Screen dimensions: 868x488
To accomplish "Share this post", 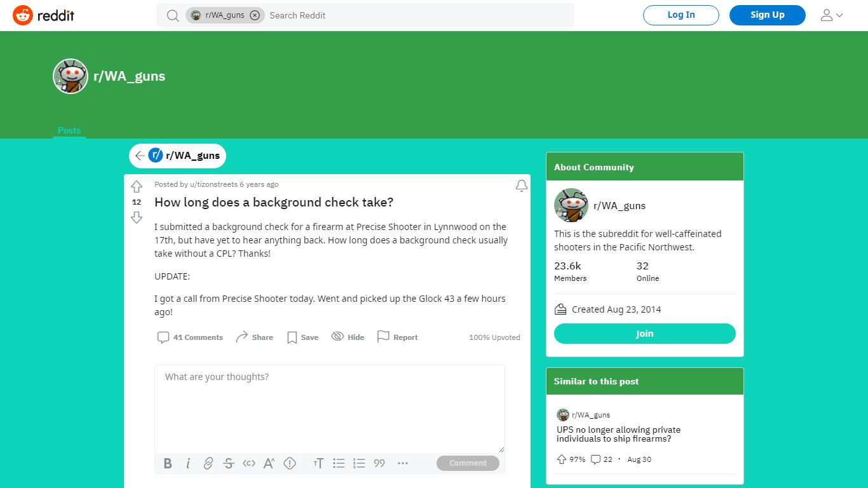I will pyautogui.click(x=254, y=337).
